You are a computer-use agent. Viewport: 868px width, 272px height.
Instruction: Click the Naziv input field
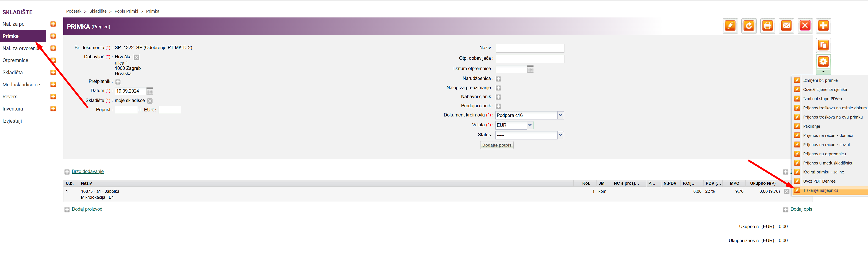(x=530, y=48)
